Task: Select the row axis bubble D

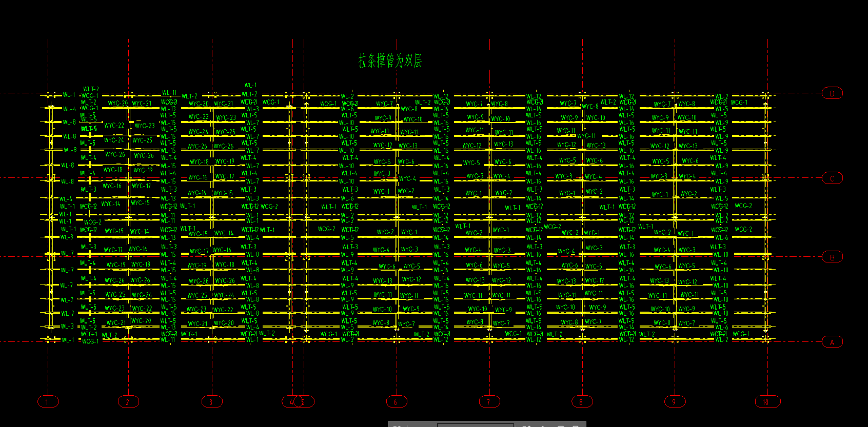Action: pyautogui.click(x=832, y=93)
